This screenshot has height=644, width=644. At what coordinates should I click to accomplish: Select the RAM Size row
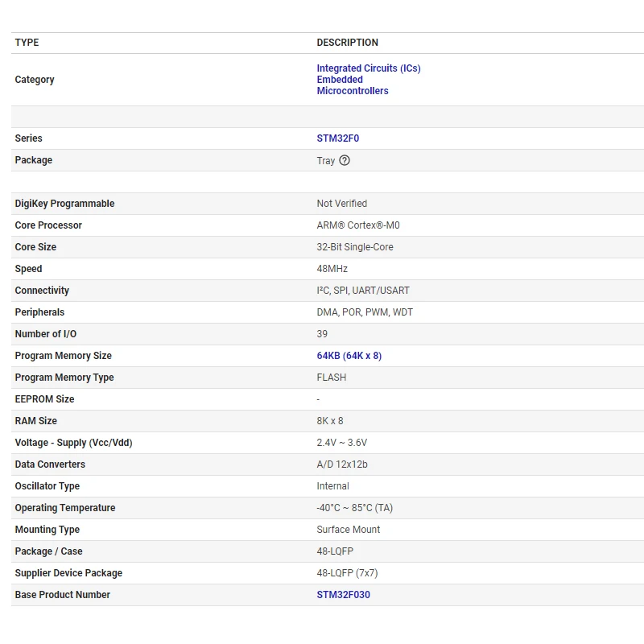tap(36, 420)
